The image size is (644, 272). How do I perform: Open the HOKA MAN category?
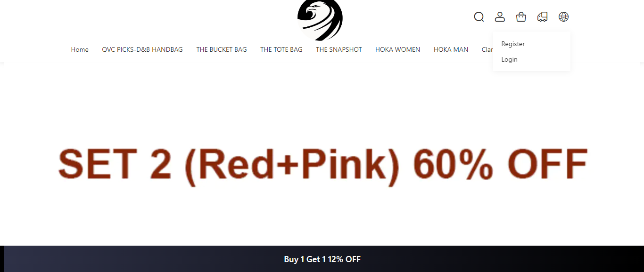(x=451, y=49)
